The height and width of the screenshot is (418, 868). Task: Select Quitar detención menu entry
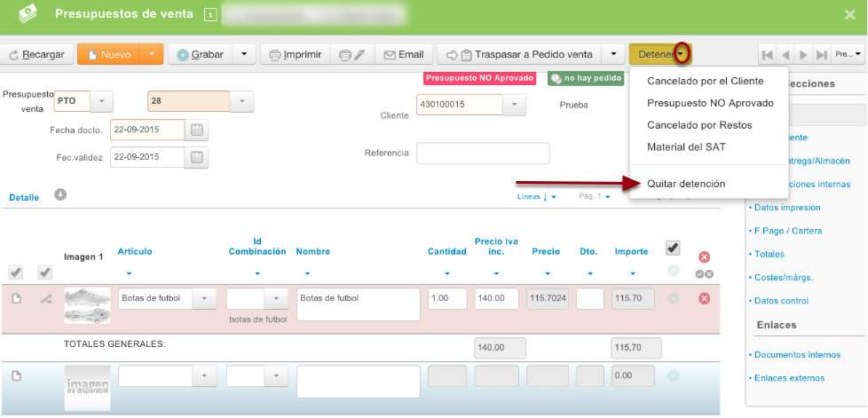[x=686, y=184]
